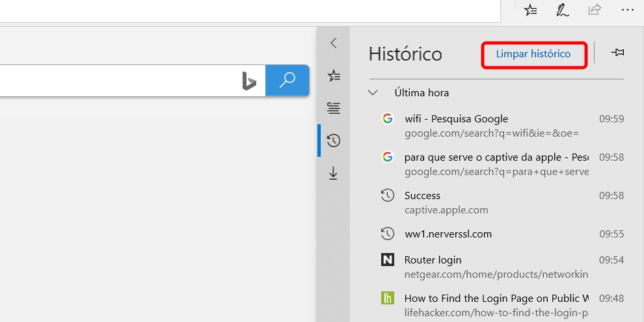
Task: Open 'How to Find the Login Page' entry
Action: pyautogui.click(x=502, y=304)
